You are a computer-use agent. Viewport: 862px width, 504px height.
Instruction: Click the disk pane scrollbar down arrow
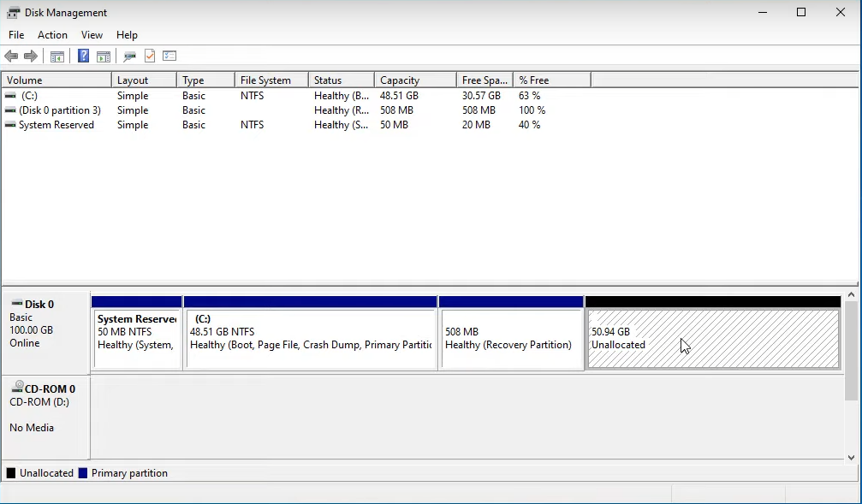coord(851,457)
